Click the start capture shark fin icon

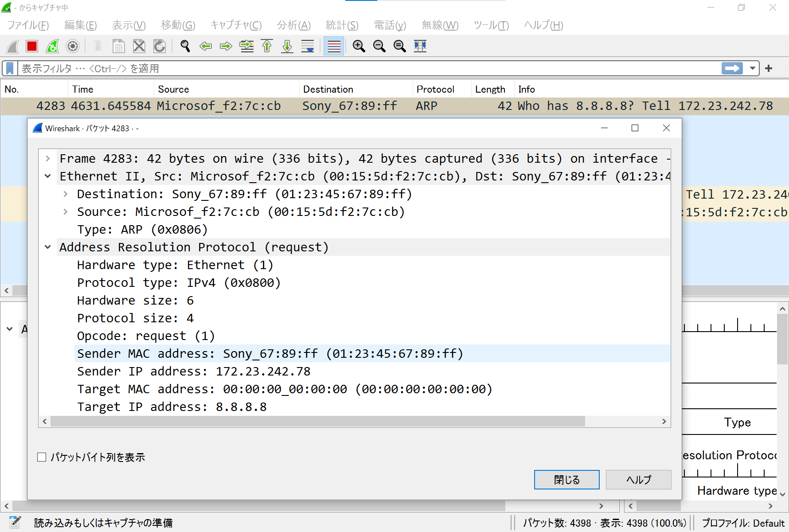pos(12,46)
